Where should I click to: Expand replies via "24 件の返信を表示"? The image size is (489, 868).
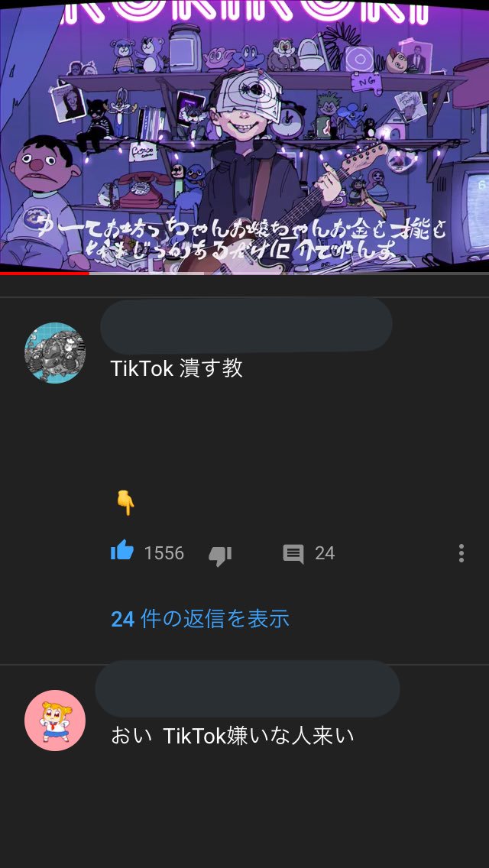point(200,619)
